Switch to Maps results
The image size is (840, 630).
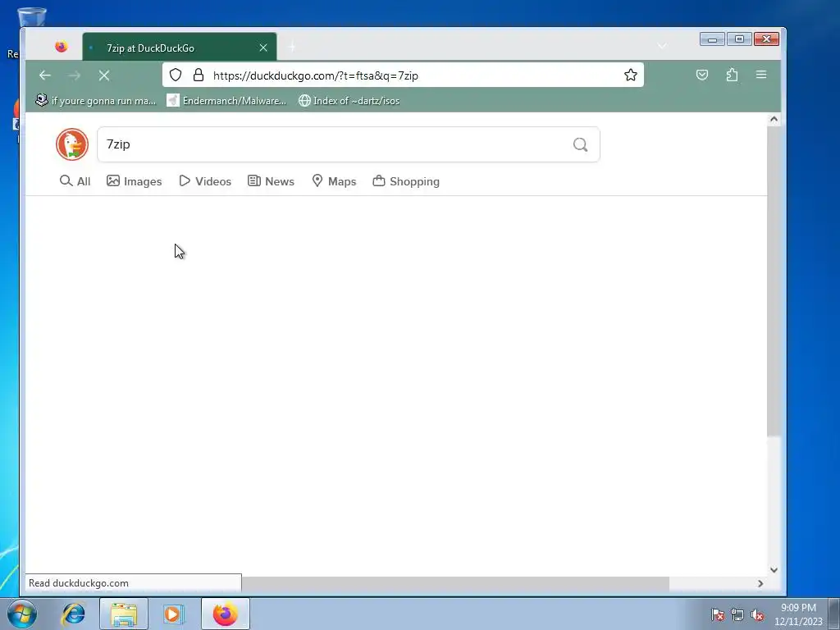pos(334,181)
